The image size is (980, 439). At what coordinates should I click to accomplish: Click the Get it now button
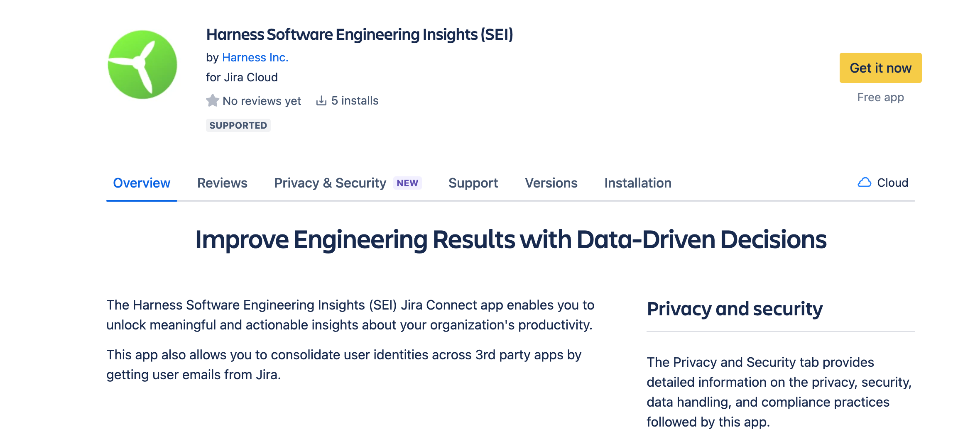click(880, 68)
